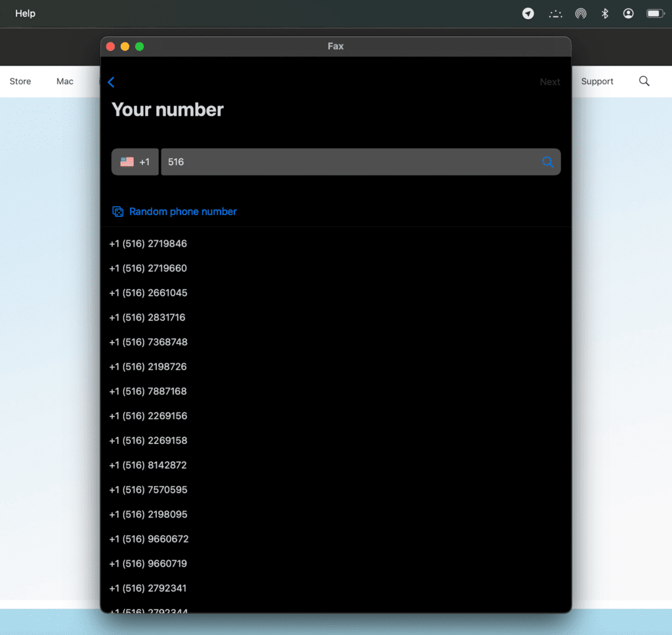The width and height of the screenshot is (672, 635).
Task: Open the Help menu
Action: (x=25, y=13)
